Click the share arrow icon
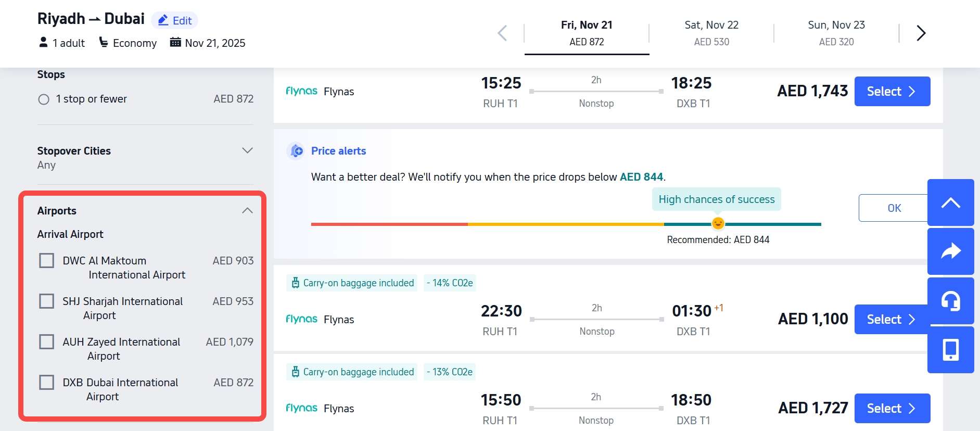 pos(950,251)
